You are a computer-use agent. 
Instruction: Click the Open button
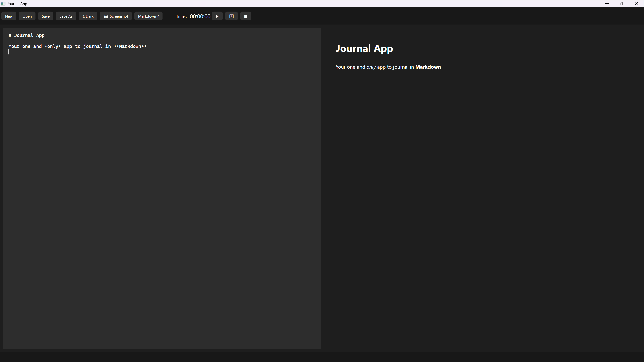click(x=27, y=16)
